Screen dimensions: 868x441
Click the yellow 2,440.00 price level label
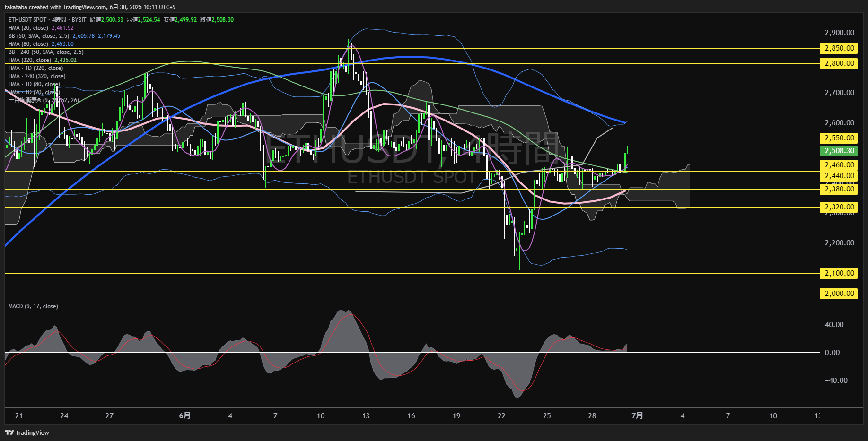[x=839, y=176]
